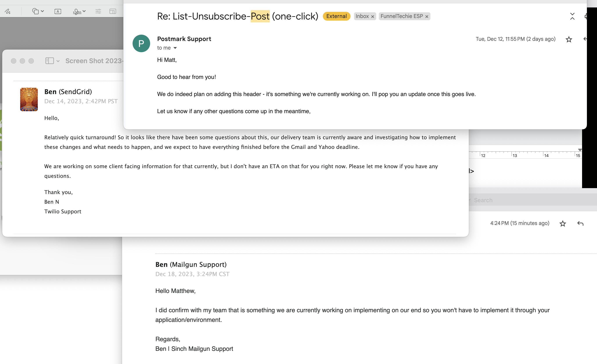Open the Shapes dropdown arrow

[43, 11]
